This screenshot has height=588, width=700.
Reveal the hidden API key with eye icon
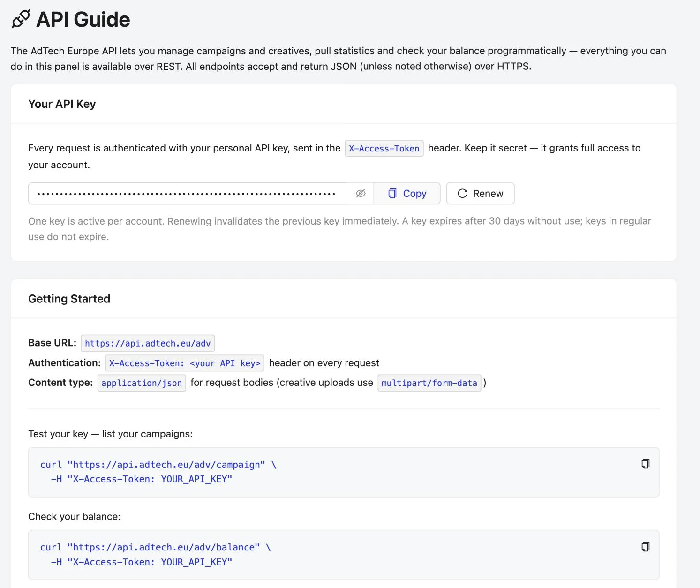[361, 194]
